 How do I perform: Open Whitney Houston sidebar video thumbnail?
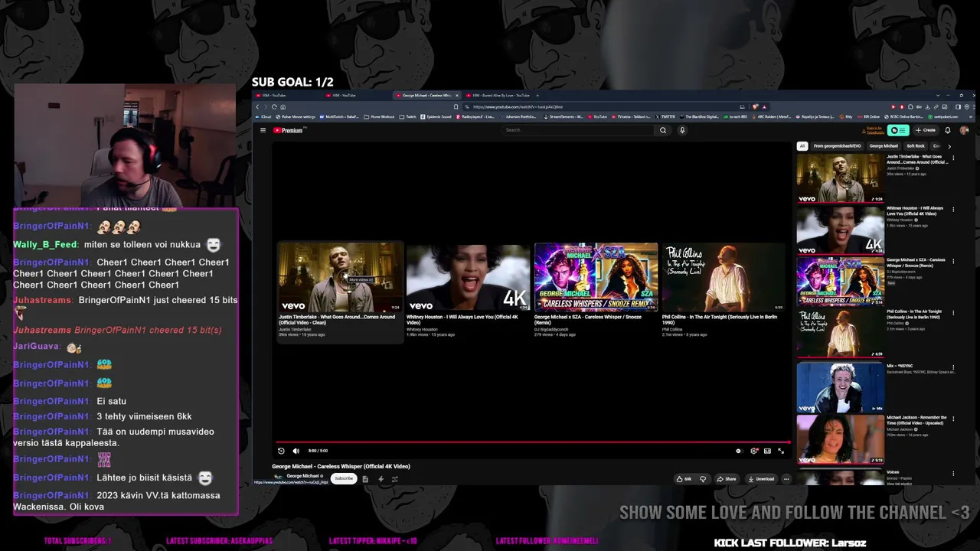click(x=841, y=230)
